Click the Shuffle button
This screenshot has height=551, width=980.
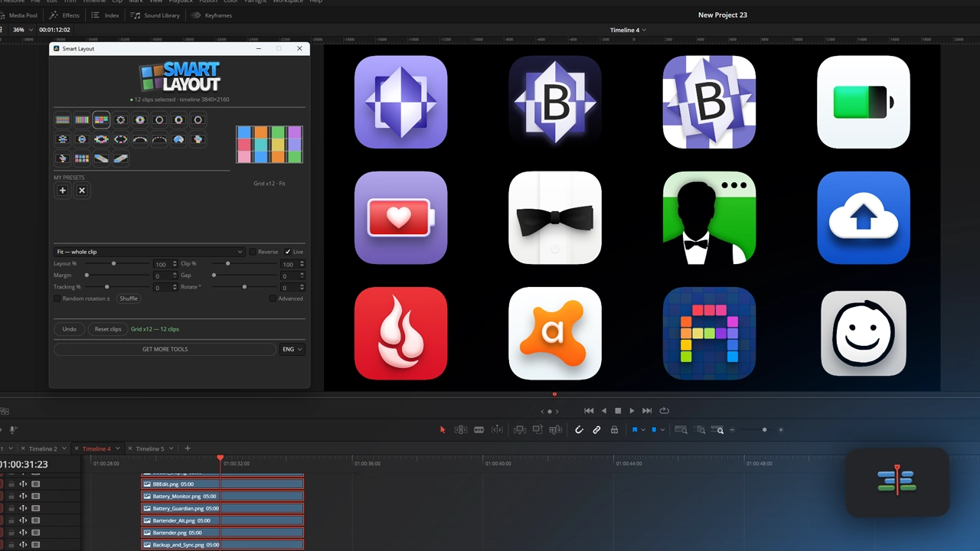click(129, 298)
